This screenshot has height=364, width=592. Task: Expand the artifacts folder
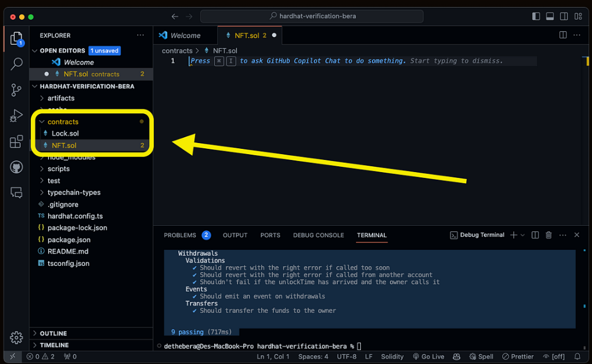61,98
